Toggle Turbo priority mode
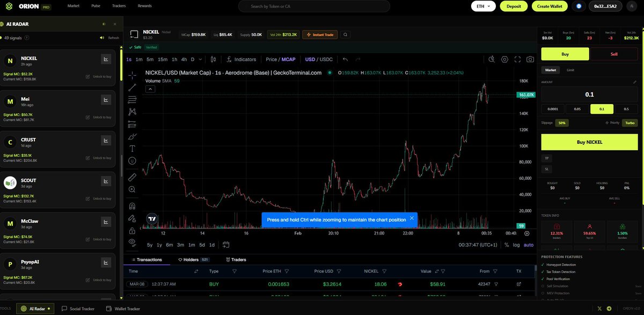 [630, 123]
